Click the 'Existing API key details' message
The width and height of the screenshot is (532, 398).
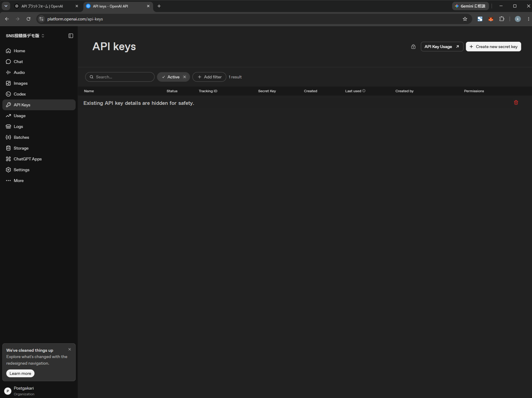point(139,103)
